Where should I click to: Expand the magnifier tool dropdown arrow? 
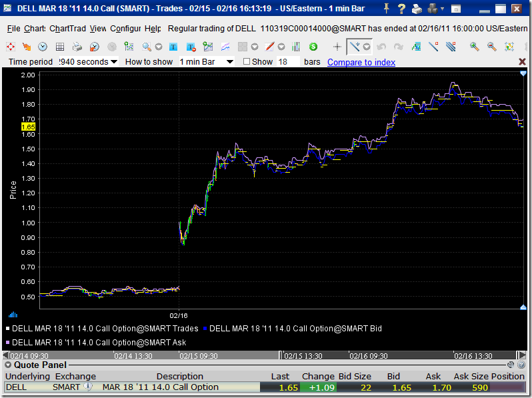159,47
